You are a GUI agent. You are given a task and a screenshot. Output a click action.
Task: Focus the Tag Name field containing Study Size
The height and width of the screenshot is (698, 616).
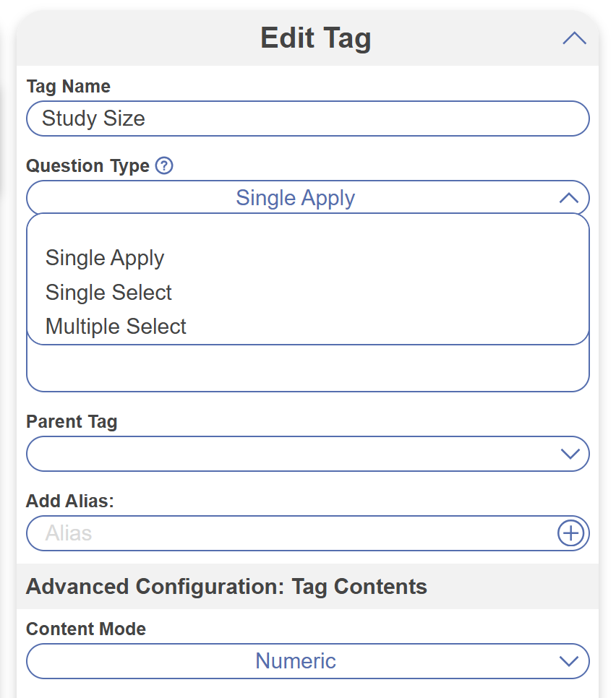(307, 119)
